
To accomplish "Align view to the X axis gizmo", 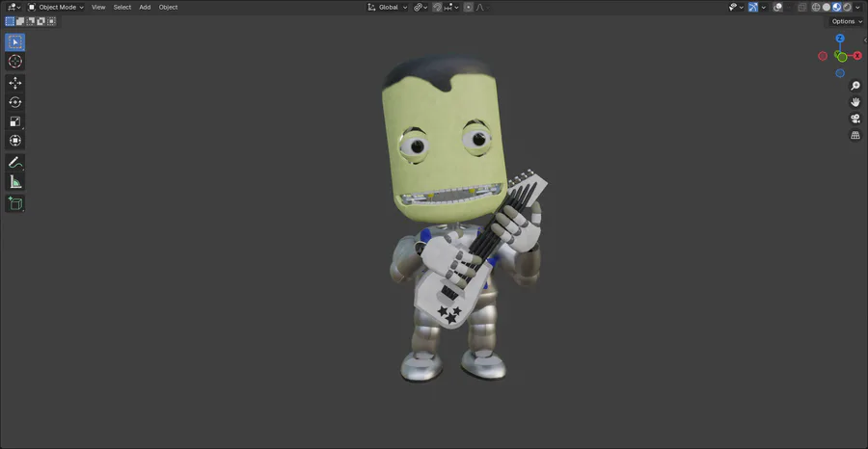I will click(857, 56).
